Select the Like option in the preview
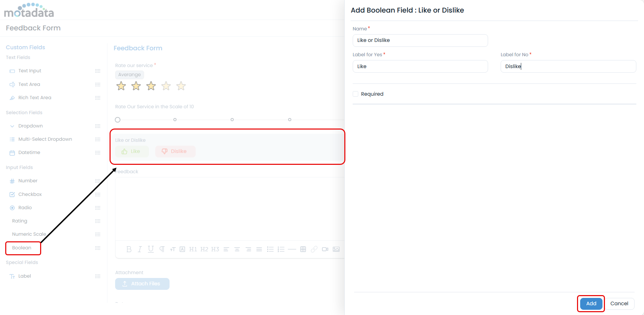Screen dimensions: 644x315 [132, 151]
